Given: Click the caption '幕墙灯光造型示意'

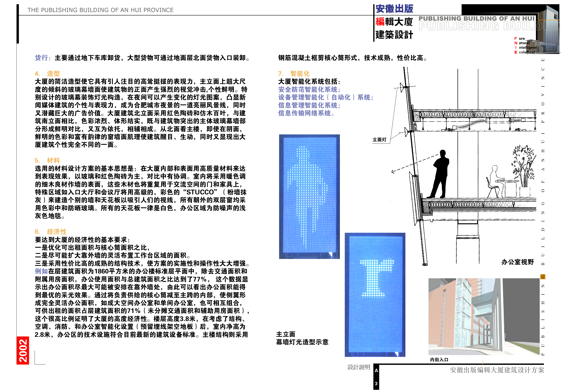Looking at the screenshot, I should [x=302, y=342].
